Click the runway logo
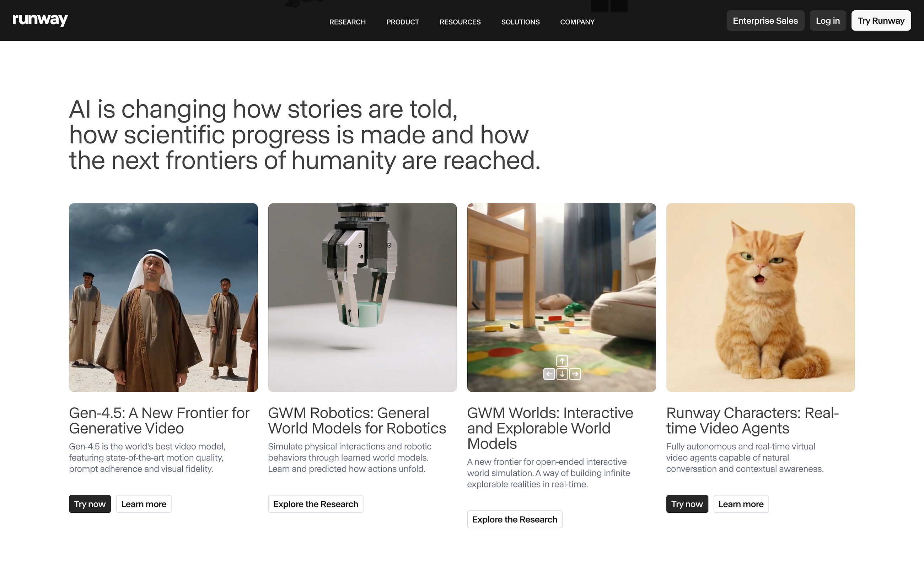Image resolution: width=924 pixels, height=577 pixels. coord(40,20)
